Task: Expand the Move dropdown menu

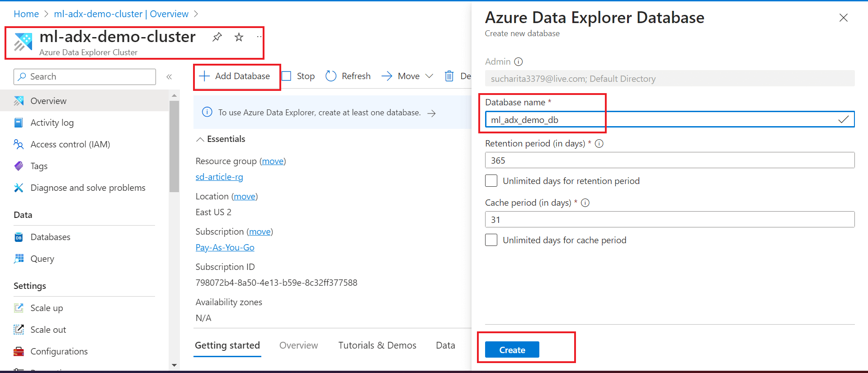Action: point(429,76)
